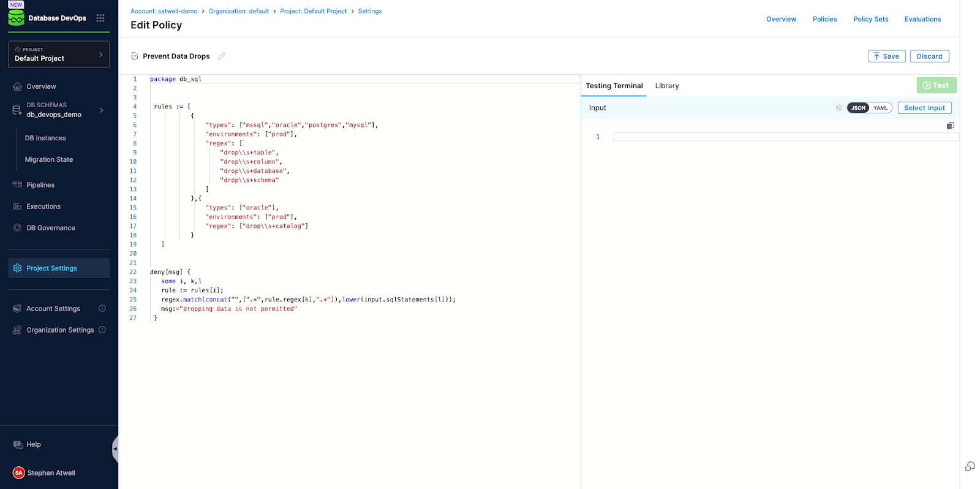Click the Select Input button

(924, 108)
